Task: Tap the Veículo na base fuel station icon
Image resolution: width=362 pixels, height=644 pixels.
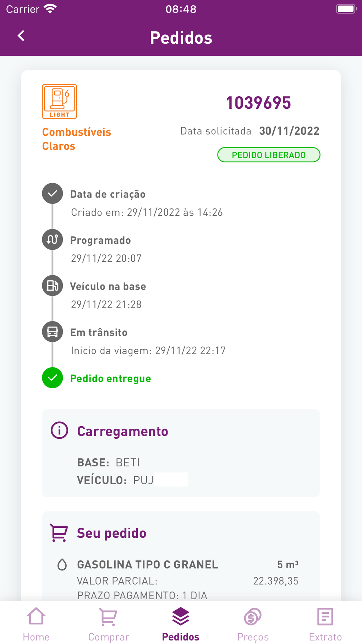Action: tap(53, 286)
